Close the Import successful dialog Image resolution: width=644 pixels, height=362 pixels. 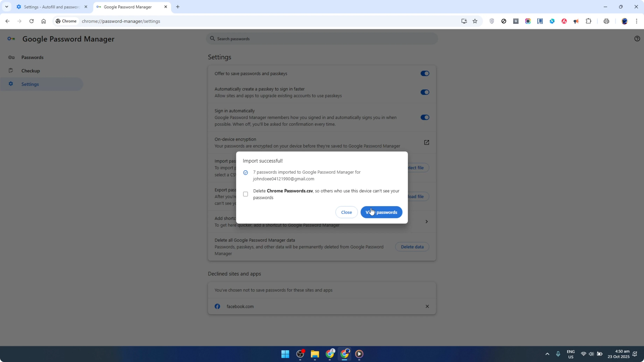[x=346, y=212]
